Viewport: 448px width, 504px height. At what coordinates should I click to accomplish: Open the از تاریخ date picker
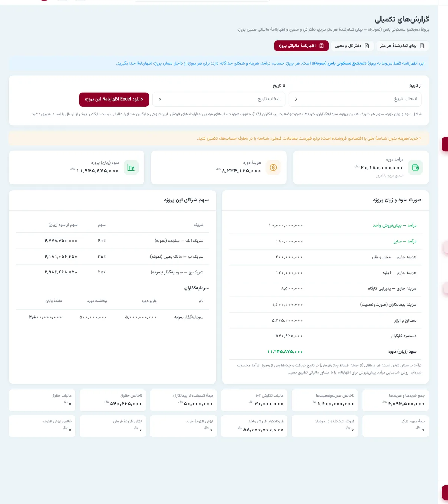pyautogui.click(x=355, y=99)
